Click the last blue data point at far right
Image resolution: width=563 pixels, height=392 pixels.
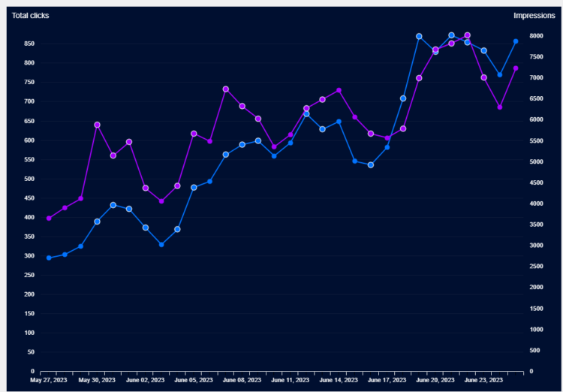[516, 41]
